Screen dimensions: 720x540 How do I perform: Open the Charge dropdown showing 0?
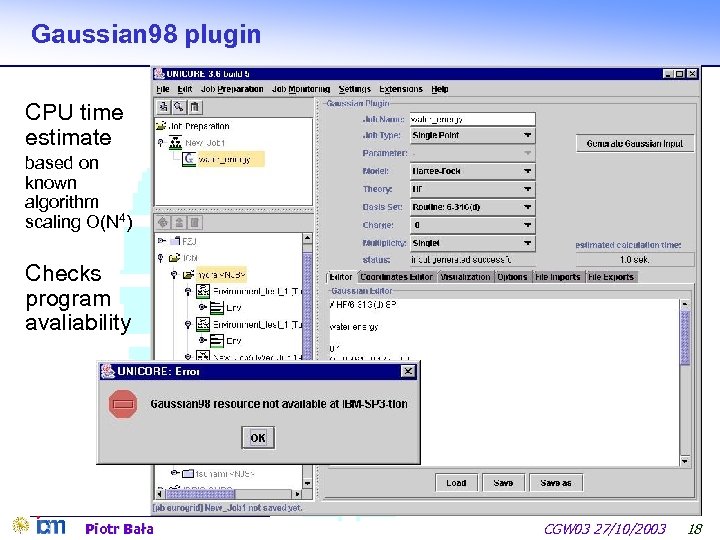click(x=472, y=225)
